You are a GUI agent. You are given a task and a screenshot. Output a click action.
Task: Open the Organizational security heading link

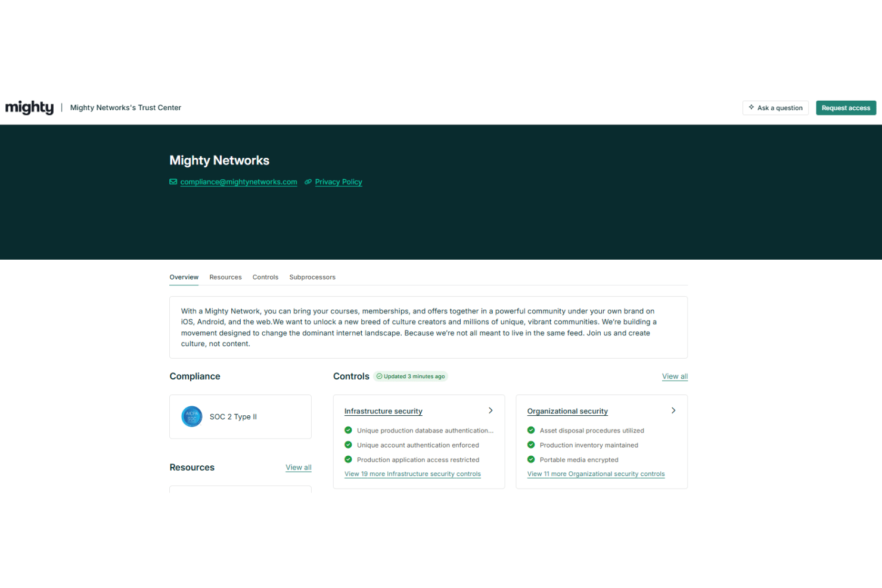pyautogui.click(x=567, y=411)
